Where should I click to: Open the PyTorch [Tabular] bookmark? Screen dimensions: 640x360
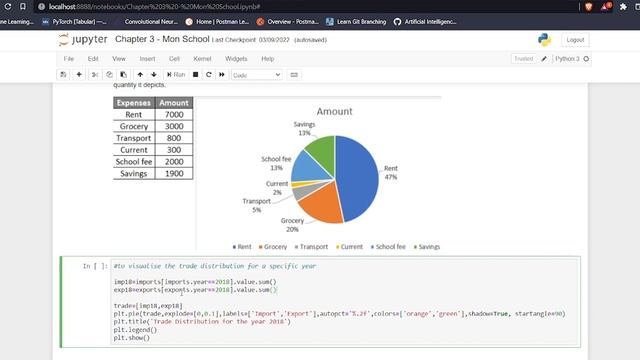point(74,22)
